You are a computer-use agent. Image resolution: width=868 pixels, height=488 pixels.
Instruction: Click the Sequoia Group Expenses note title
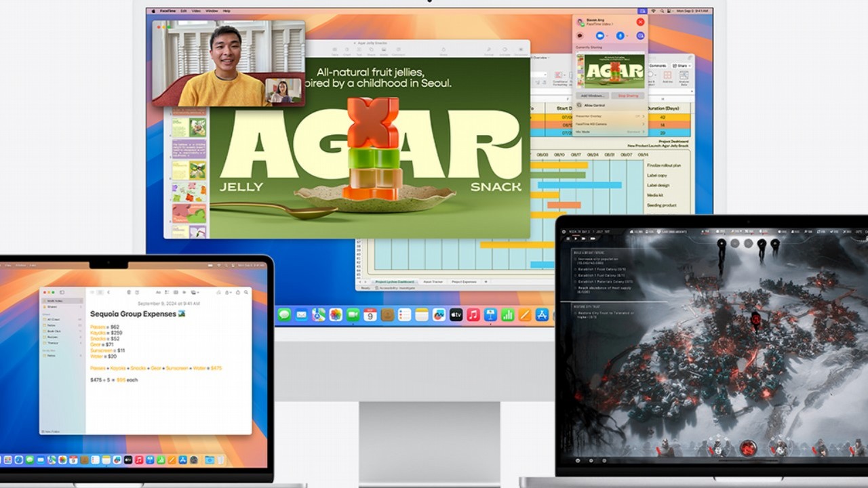[x=138, y=314]
